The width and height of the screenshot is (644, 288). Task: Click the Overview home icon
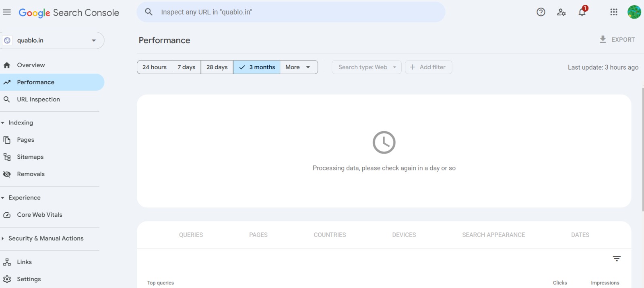[7, 65]
